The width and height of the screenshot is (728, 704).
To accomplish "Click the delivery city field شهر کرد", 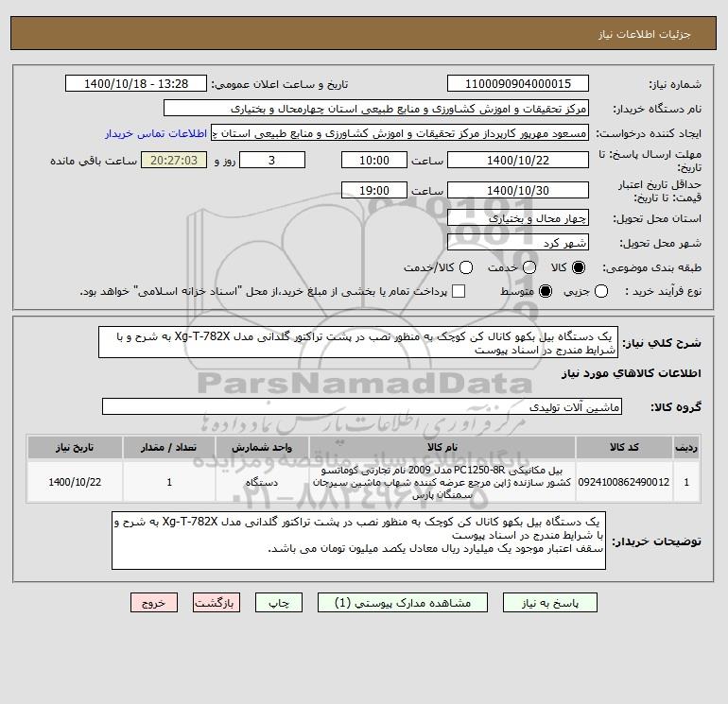I will pyautogui.click(x=518, y=243).
